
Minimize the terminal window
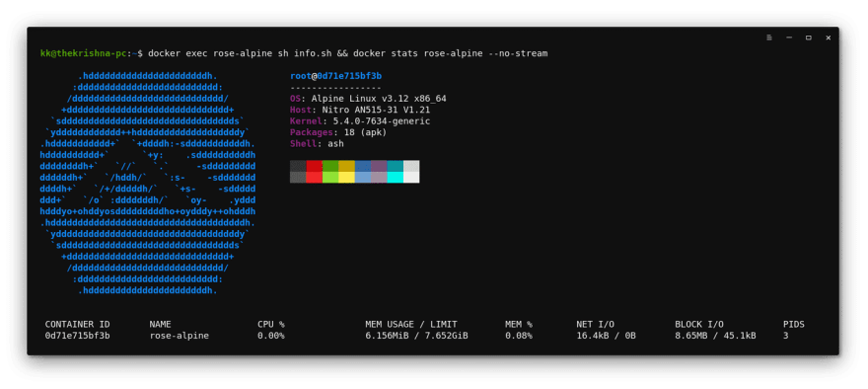click(x=789, y=38)
